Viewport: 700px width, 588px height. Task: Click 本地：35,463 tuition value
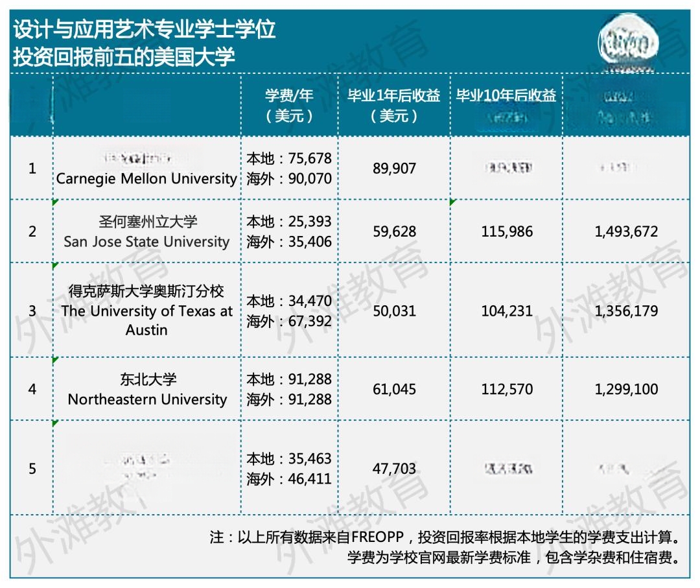coord(289,458)
